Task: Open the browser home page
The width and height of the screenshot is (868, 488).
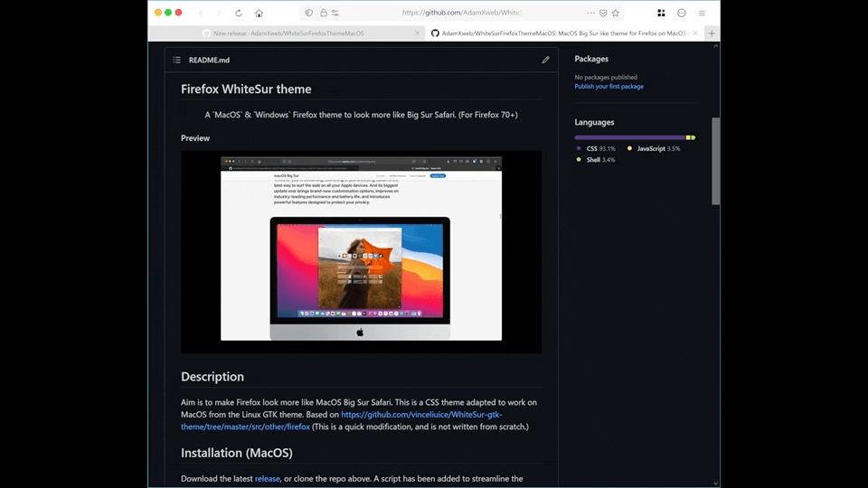Action: click(x=259, y=13)
